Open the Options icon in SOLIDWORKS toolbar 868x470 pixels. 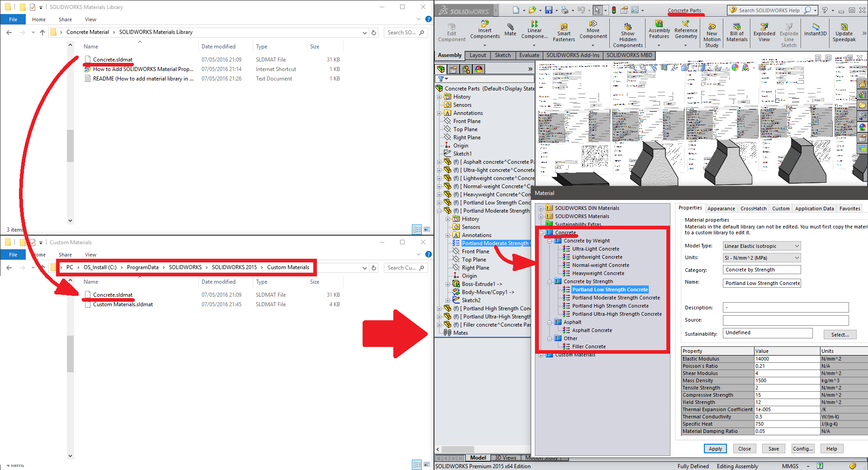point(635,10)
